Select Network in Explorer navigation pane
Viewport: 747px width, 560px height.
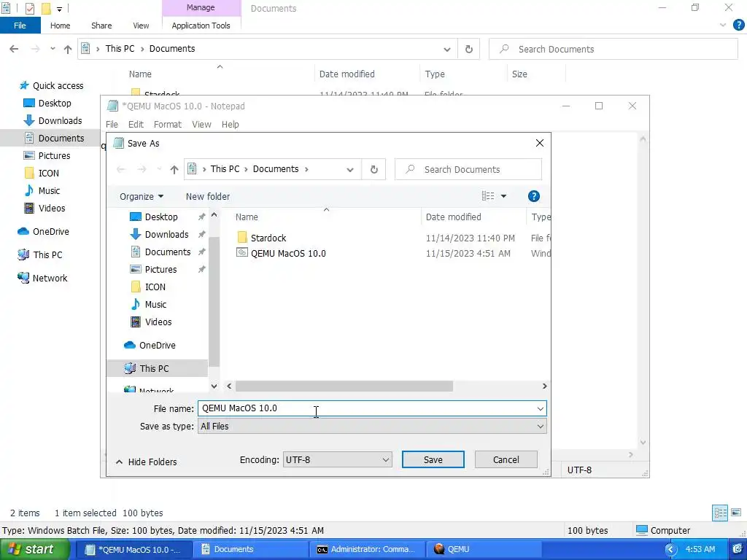pos(42,278)
